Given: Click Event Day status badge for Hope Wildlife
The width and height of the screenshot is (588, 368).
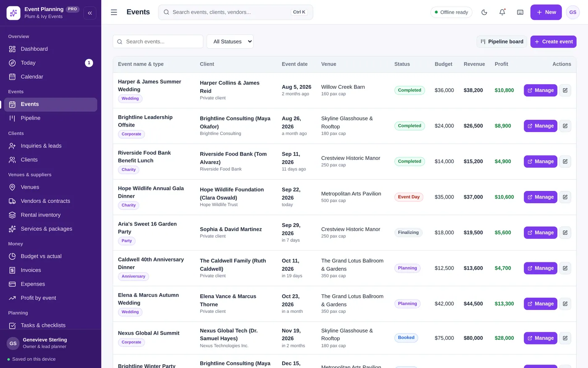Looking at the screenshot, I should click(409, 197).
